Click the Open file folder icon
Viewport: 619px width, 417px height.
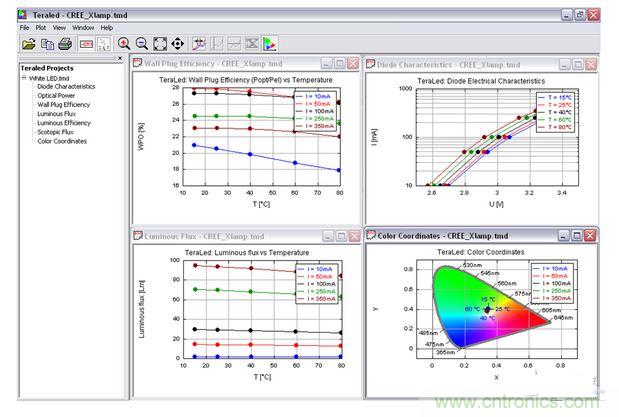(28, 43)
